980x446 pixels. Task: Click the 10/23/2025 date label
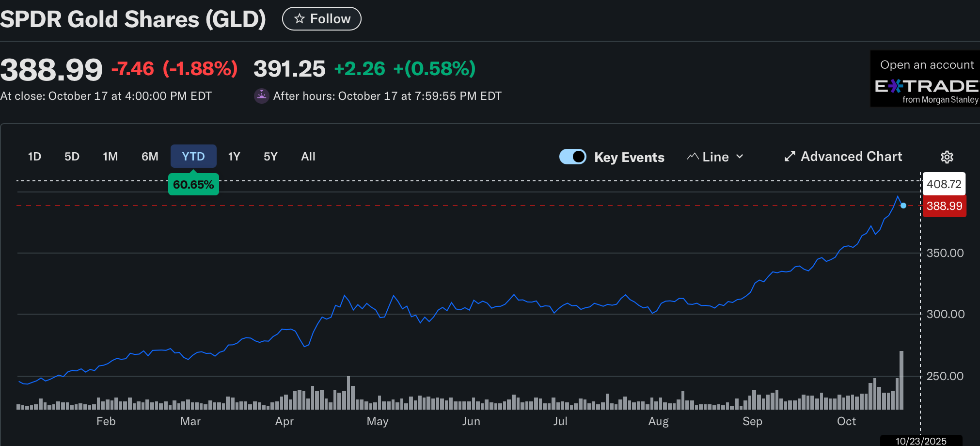coord(921,441)
